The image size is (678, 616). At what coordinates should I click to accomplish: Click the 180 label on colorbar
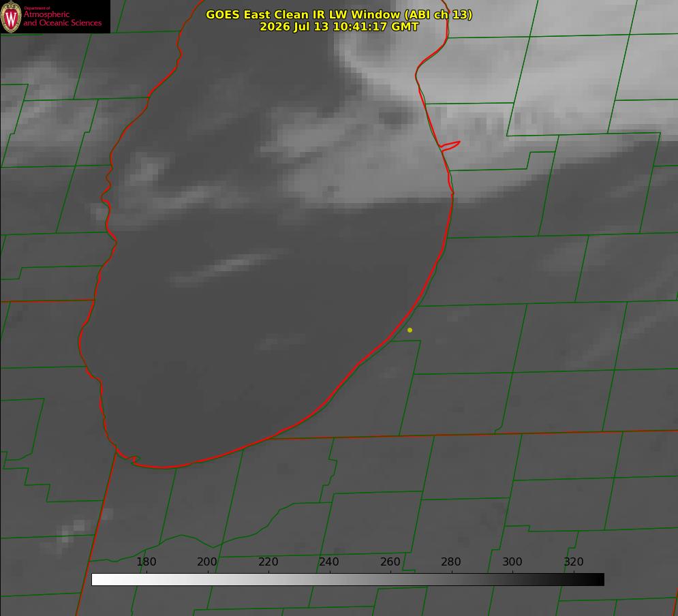[x=146, y=561]
